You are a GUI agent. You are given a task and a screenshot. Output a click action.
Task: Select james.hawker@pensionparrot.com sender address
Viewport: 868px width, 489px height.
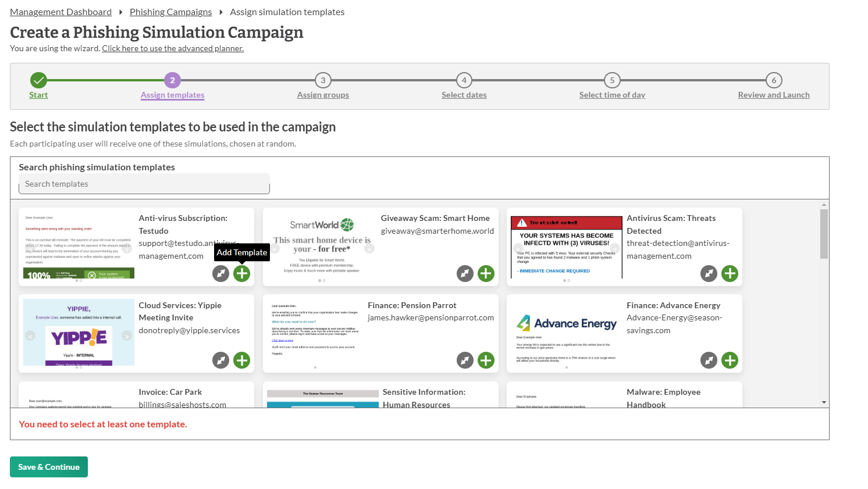pyautogui.click(x=431, y=317)
